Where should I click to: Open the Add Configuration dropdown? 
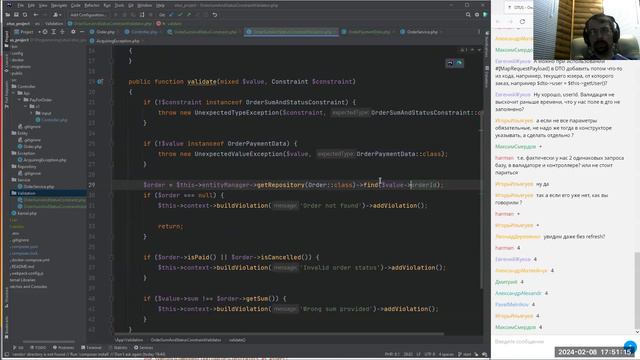pyautogui.click(x=87, y=15)
